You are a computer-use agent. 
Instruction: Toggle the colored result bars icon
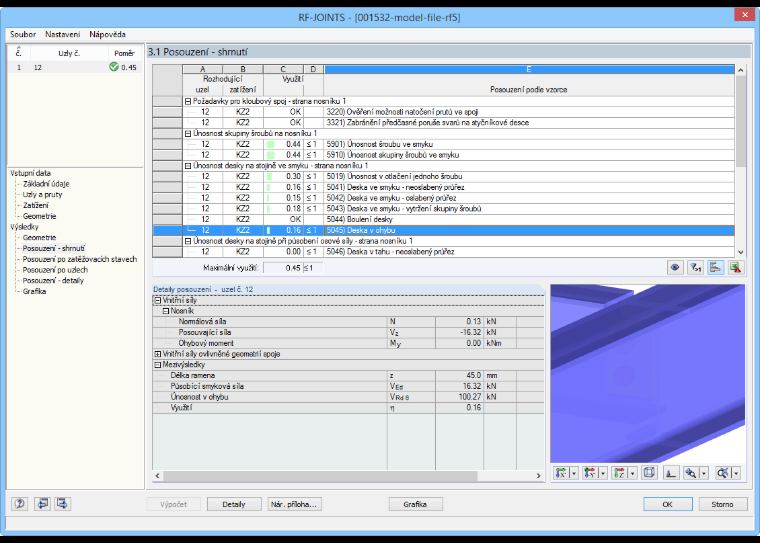coord(715,268)
